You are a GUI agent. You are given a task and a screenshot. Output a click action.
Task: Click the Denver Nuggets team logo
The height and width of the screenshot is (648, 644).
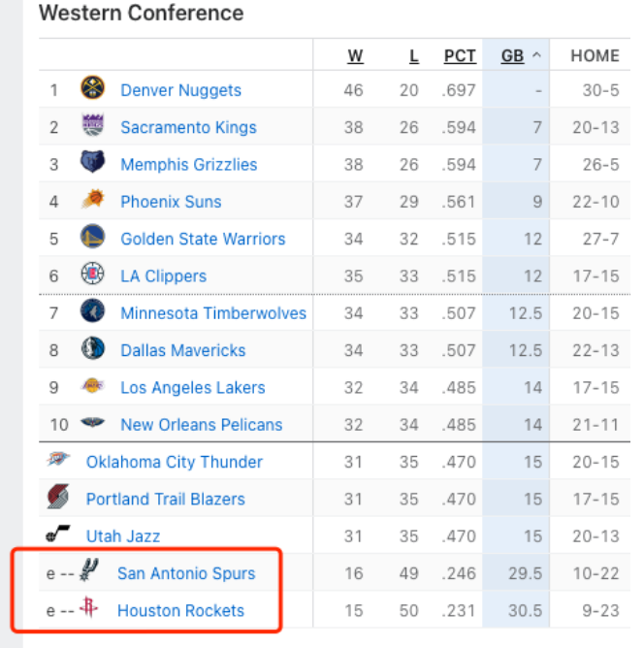pyautogui.click(x=92, y=87)
